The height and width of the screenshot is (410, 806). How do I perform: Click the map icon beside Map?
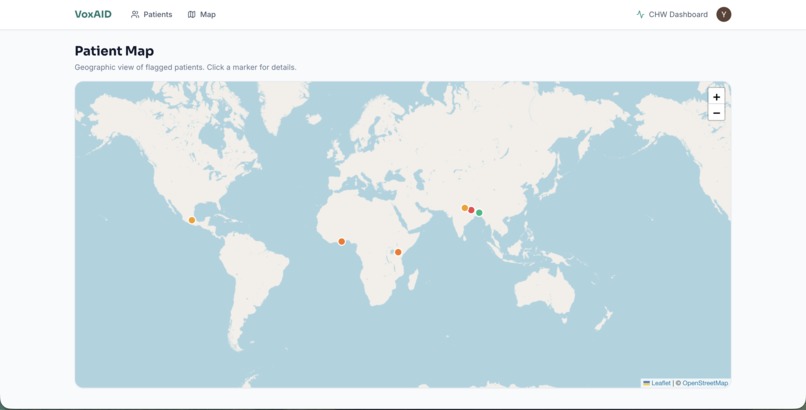tap(192, 14)
